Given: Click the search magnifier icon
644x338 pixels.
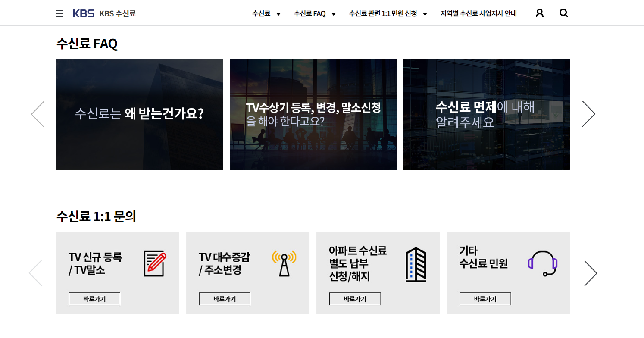Looking at the screenshot, I should [563, 13].
